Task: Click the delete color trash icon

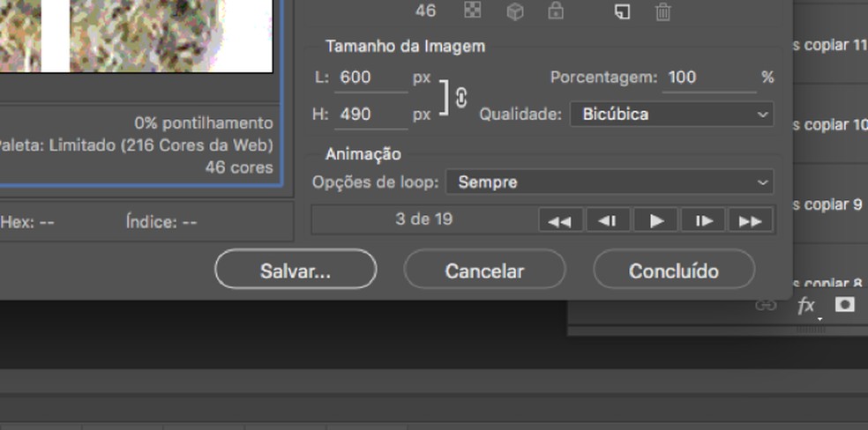Action: click(x=663, y=11)
